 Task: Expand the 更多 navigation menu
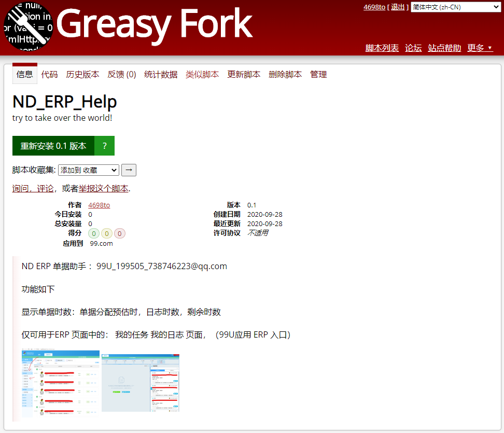point(480,48)
